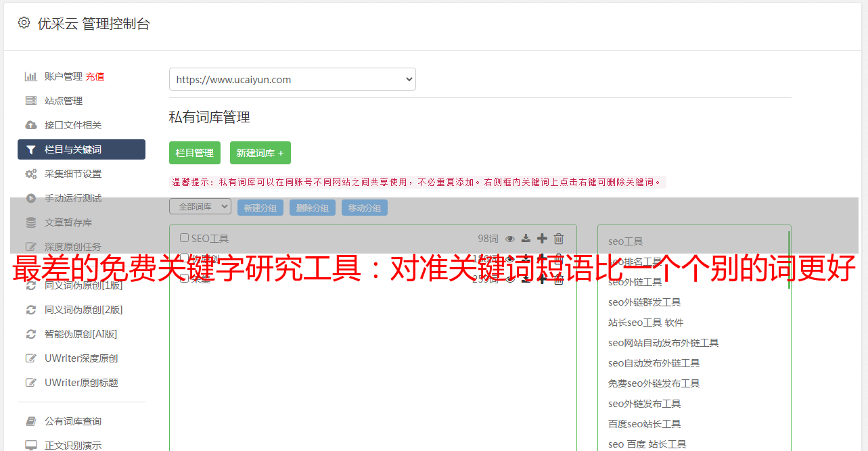Click the cloud upload icon for 接口文件相关
Image resolution: width=868 pixels, height=451 pixels.
[x=30, y=125]
